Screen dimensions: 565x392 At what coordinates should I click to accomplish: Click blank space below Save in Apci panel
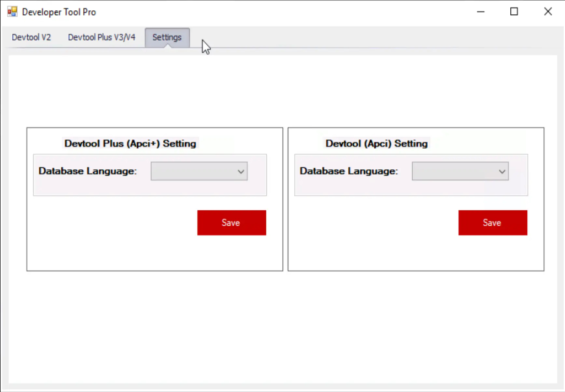tap(492, 252)
